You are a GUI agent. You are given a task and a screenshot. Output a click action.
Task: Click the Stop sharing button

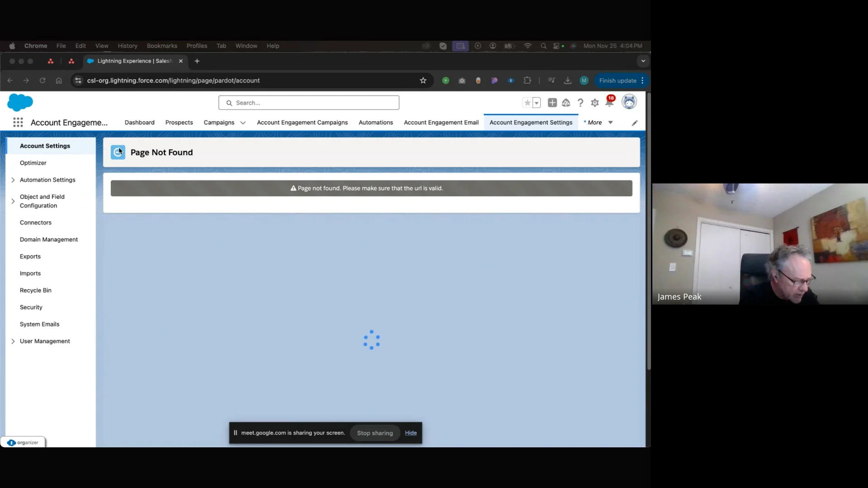coord(375,433)
